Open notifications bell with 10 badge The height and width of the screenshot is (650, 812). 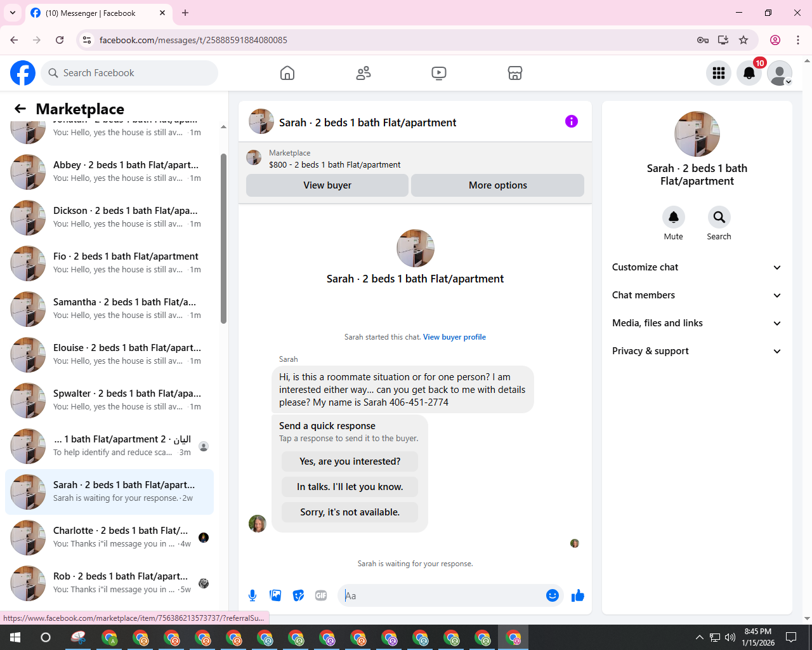749,73
